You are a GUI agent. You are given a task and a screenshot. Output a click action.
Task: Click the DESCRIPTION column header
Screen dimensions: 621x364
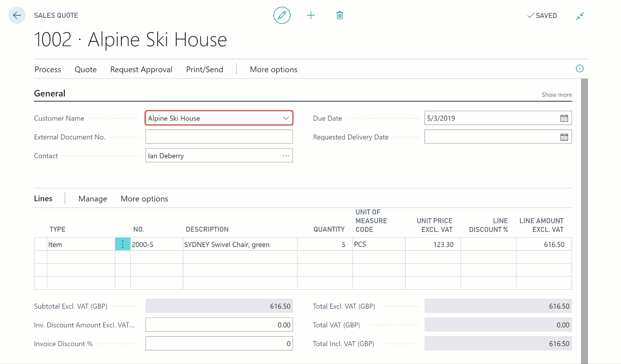(x=207, y=230)
